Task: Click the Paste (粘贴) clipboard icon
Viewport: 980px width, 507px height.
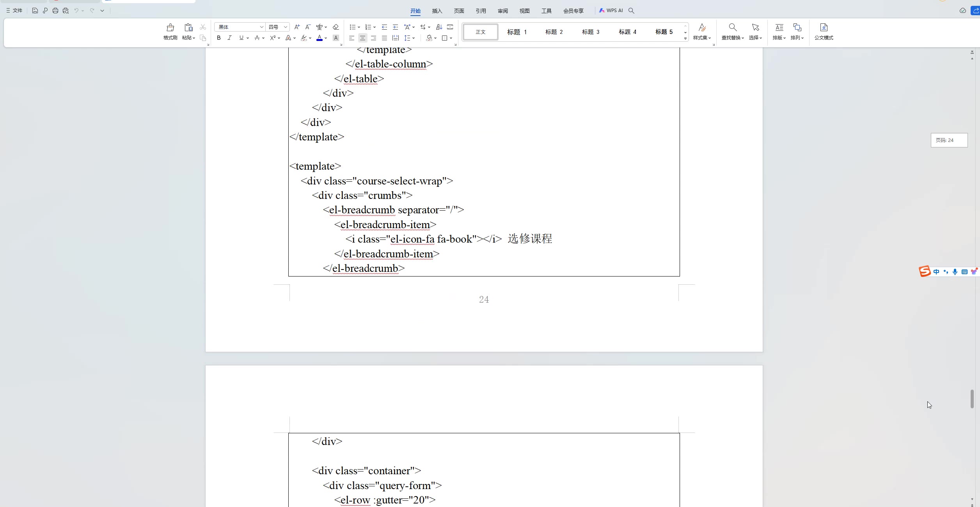Action: [188, 27]
